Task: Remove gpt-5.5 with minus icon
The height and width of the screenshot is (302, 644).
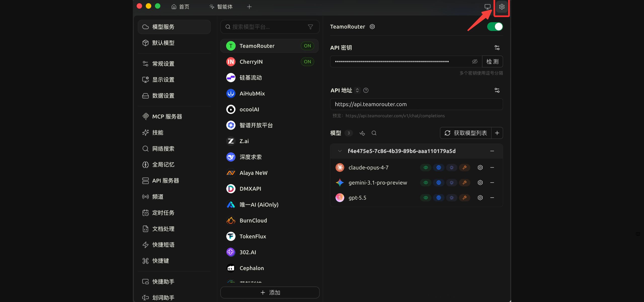Action: click(492, 198)
